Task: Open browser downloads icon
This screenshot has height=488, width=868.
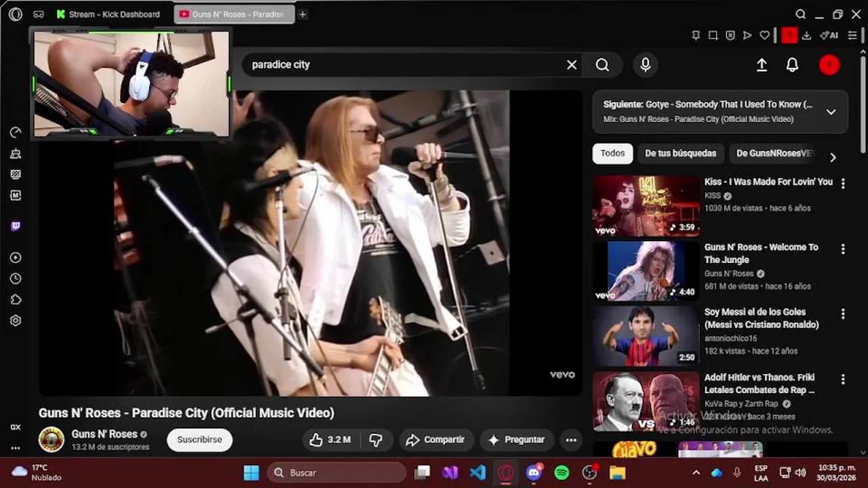Action: coord(806,35)
